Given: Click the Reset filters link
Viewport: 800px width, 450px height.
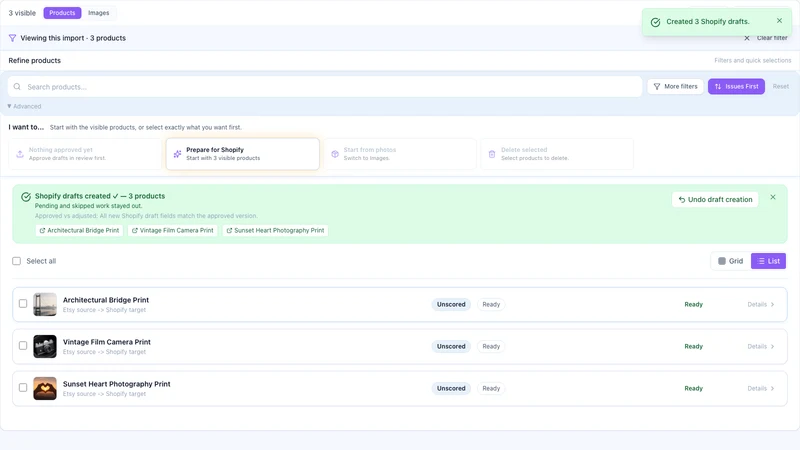Looking at the screenshot, I should coord(781,86).
